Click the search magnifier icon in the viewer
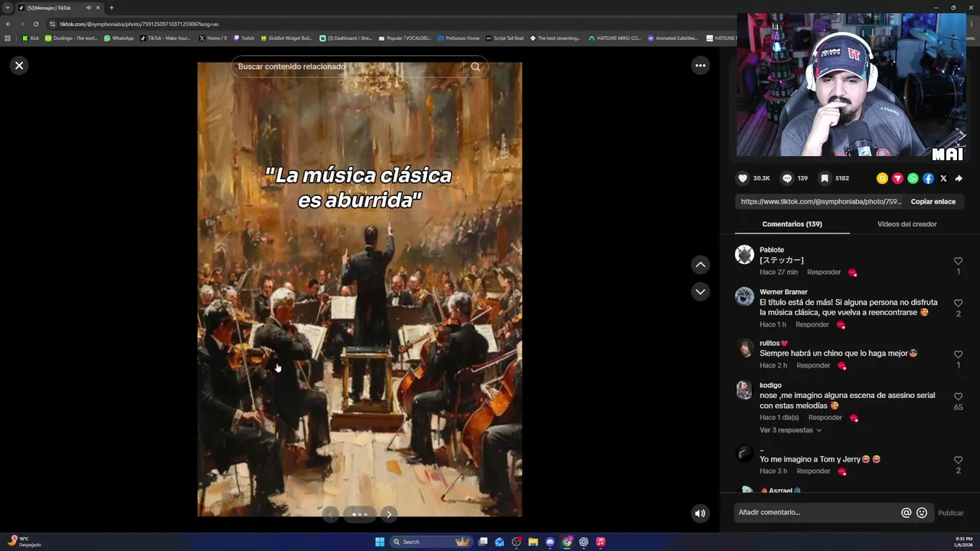 tap(475, 67)
